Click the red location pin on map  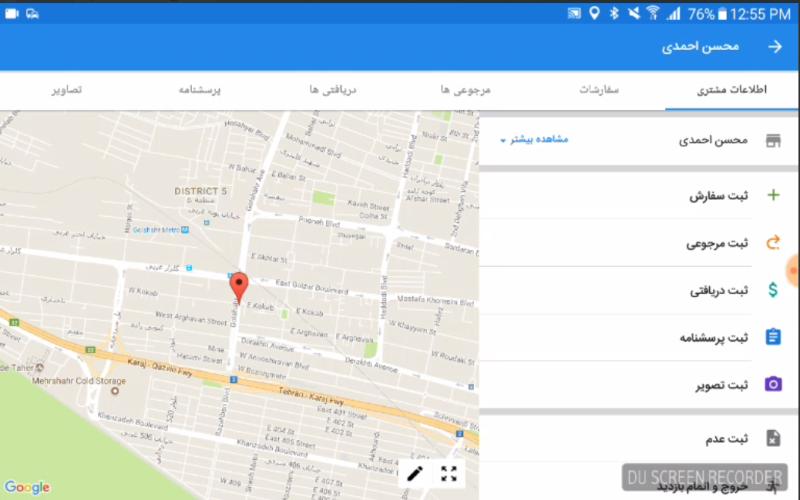click(238, 287)
